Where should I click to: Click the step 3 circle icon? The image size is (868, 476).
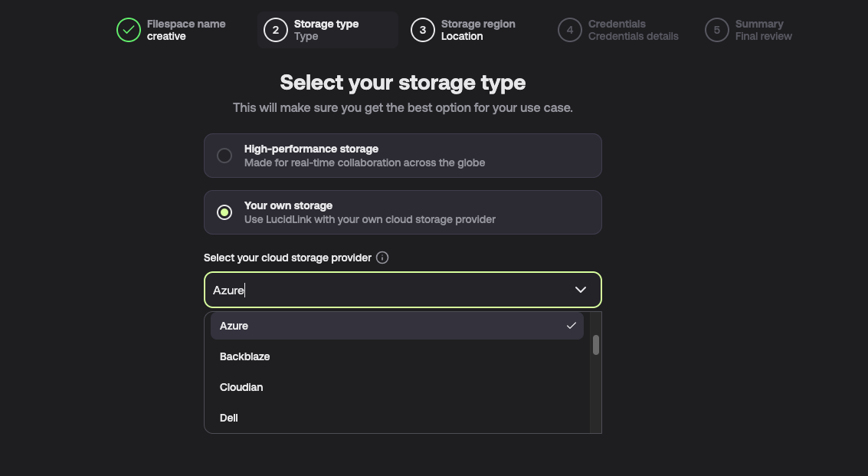click(x=423, y=30)
